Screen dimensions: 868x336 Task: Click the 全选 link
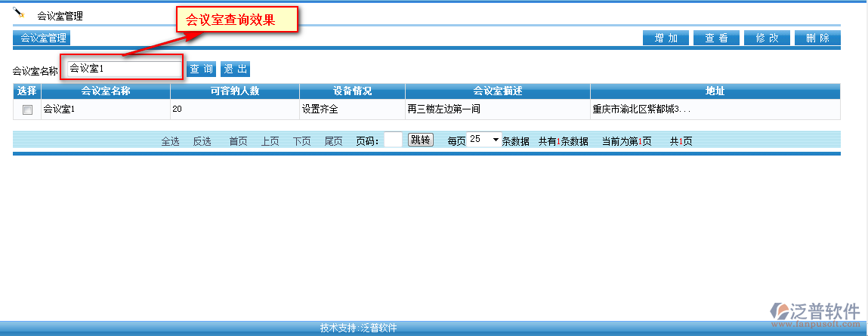(x=171, y=141)
